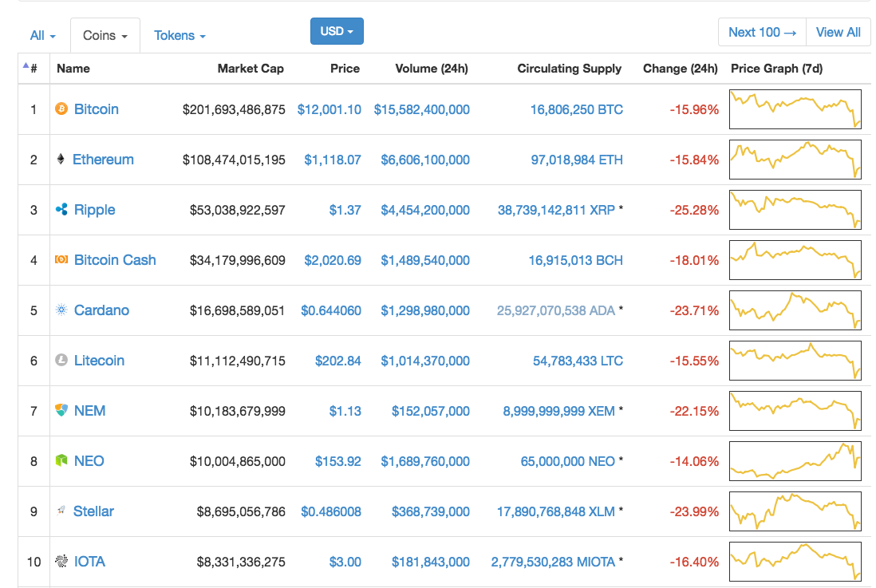Click the Ethereum diamond logo icon
Image resolution: width=876 pixels, height=588 pixels.
pyautogui.click(x=61, y=160)
